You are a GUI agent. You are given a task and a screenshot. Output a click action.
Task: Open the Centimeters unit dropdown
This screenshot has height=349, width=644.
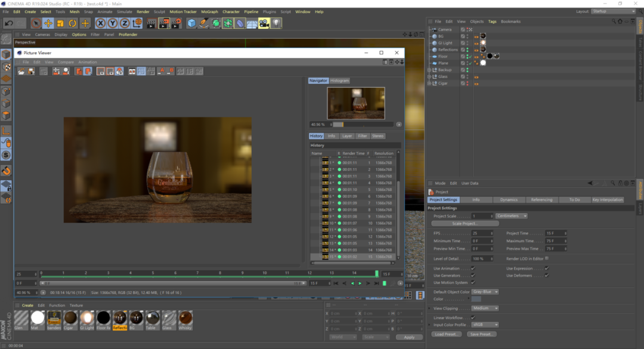pos(512,216)
